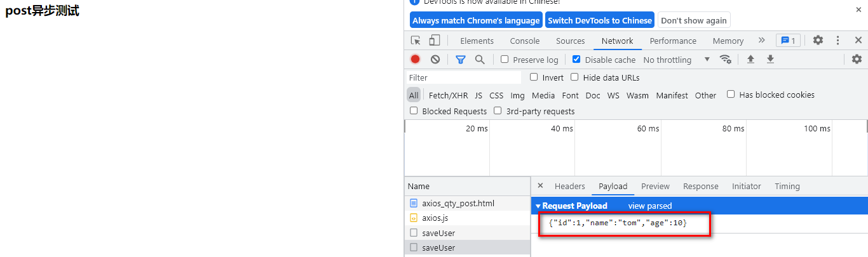Open the issues counter badge
The height and width of the screenshot is (257, 868).
click(x=788, y=41)
